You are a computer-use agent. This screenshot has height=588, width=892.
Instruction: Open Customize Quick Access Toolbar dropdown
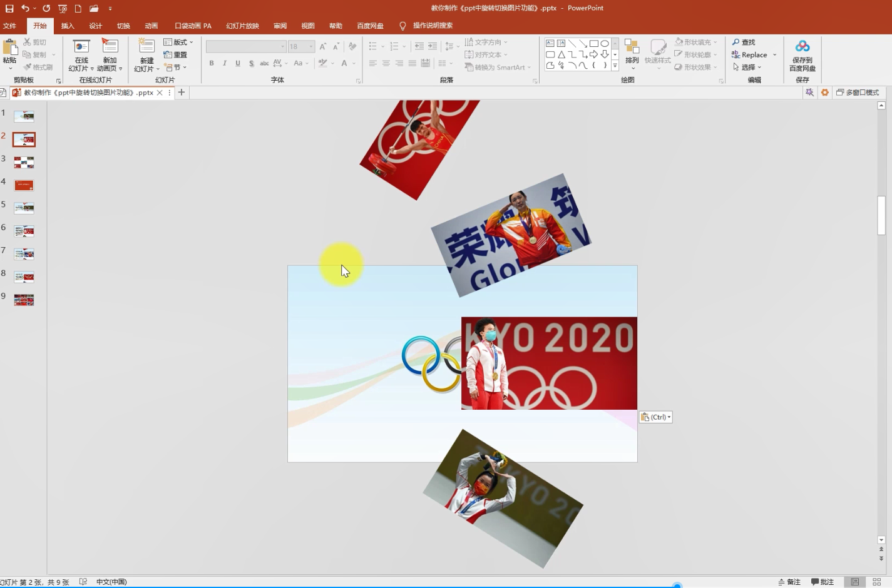(110, 9)
